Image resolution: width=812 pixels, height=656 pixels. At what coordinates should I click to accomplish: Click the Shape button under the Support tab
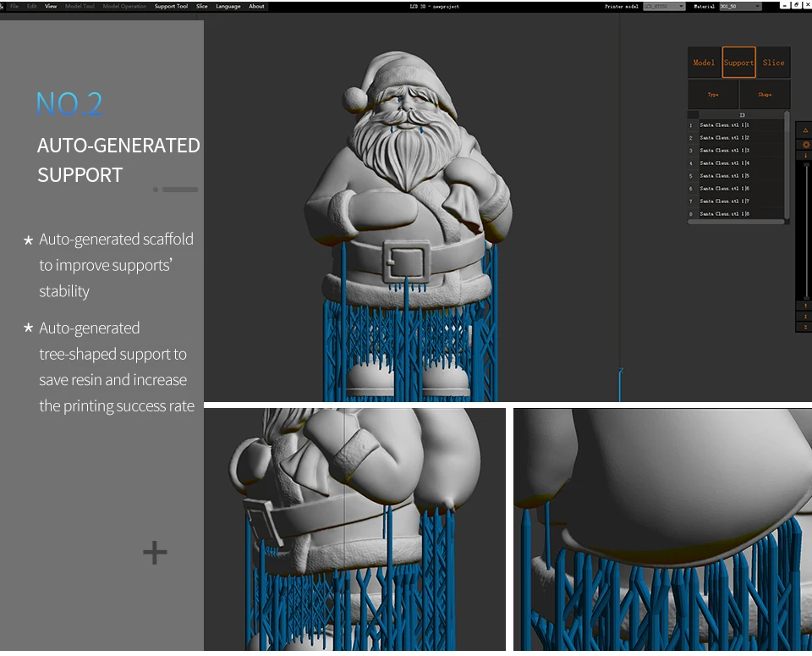pyautogui.click(x=765, y=94)
